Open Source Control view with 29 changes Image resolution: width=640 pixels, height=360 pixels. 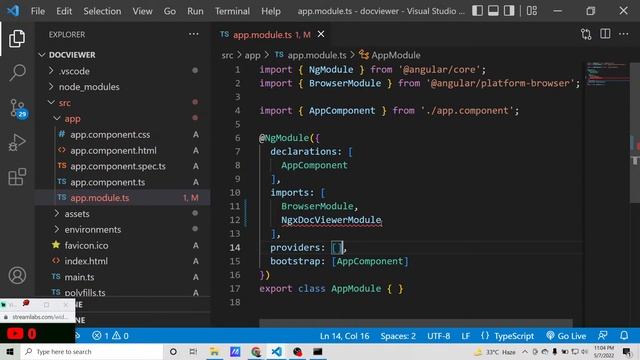[18, 108]
